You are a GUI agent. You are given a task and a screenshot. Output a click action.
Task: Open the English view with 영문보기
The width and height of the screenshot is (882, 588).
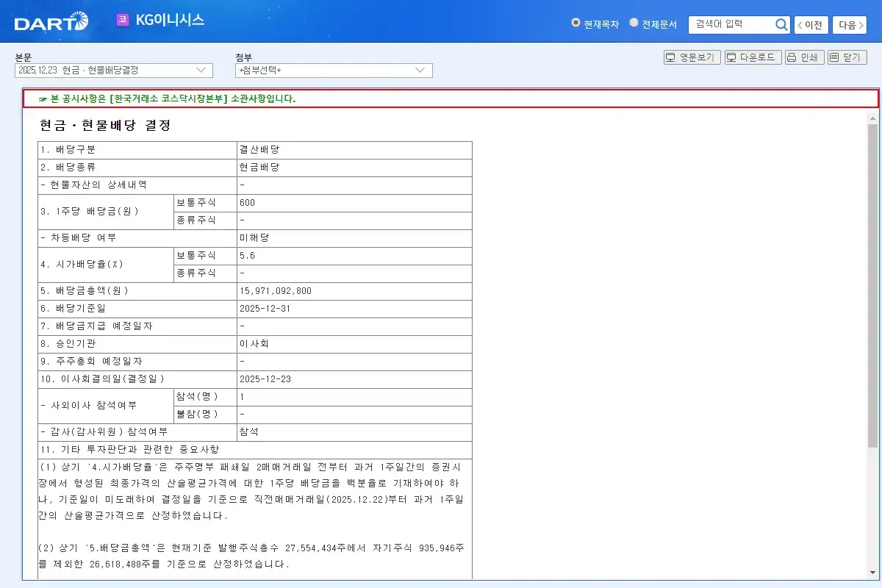click(692, 57)
